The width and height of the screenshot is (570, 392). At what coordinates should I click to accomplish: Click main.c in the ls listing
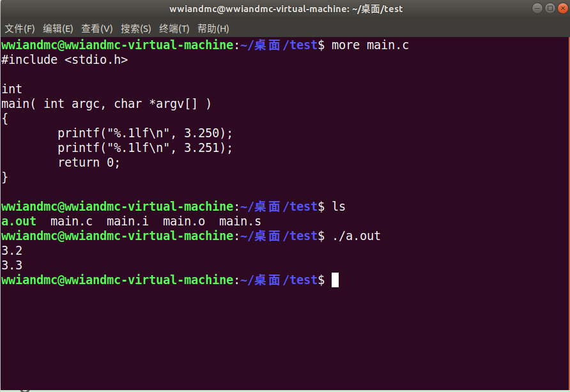[72, 222]
